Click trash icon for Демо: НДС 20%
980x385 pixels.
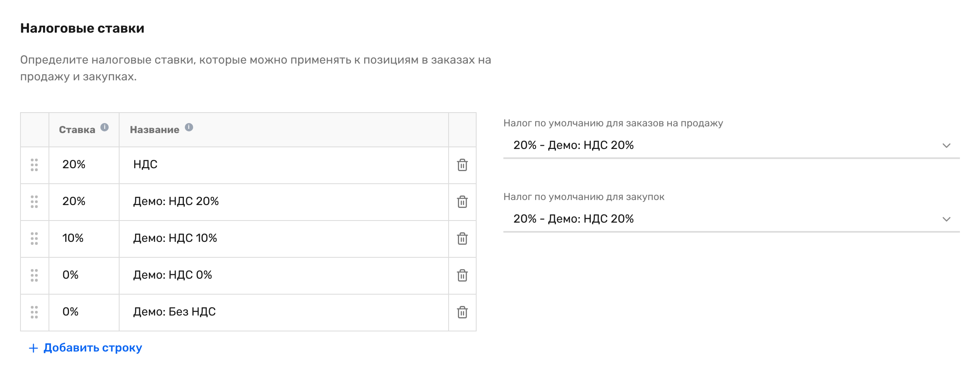pyautogui.click(x=462, y=202)
